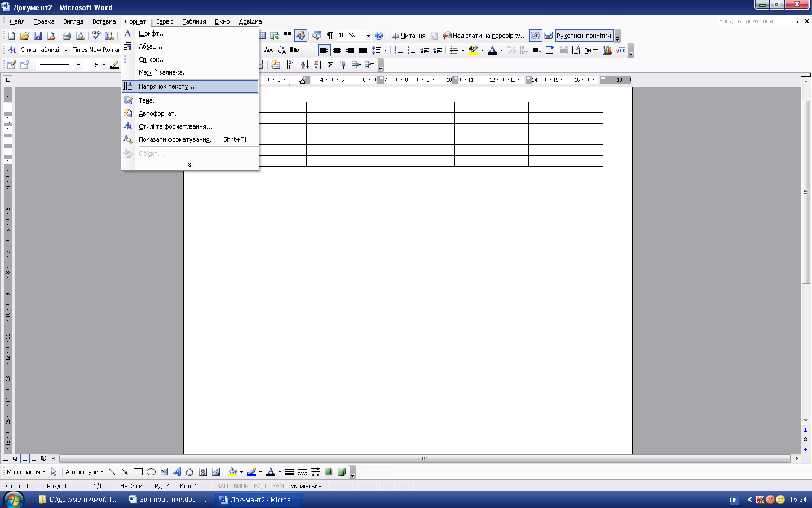Viewport: 812px width, 508px height.
Task: Select the table Eraser icon
Action: click(24, 65)
